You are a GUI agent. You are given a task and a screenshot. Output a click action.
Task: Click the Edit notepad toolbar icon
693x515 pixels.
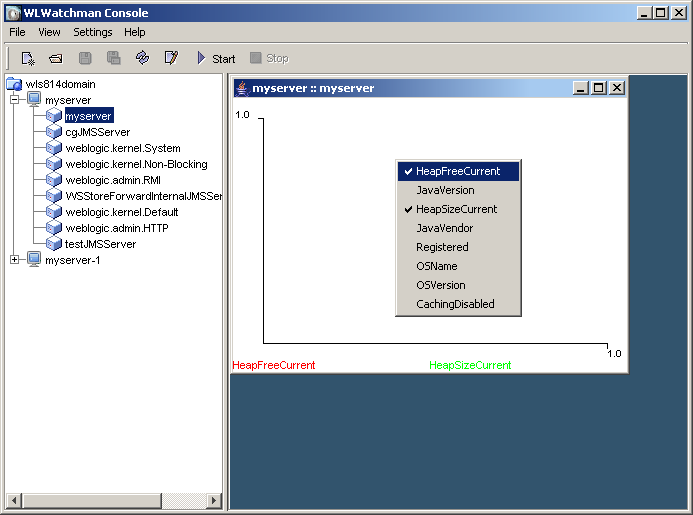tap(171, 58)
